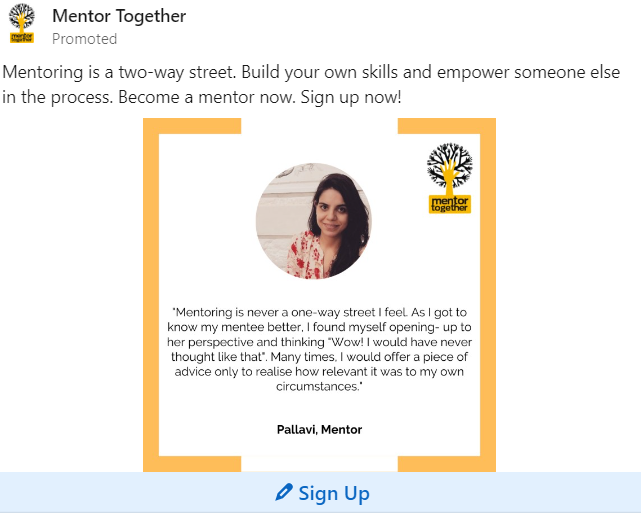The image size is (641, 514).
Task: Open the Mentor Together logo avatar in header
Action: pos(22,23)
